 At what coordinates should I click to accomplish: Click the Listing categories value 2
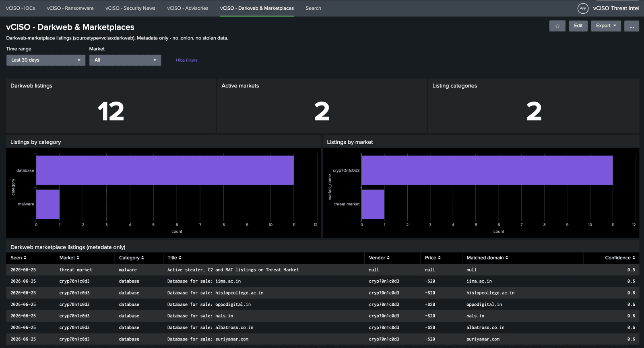pos(534,112)
